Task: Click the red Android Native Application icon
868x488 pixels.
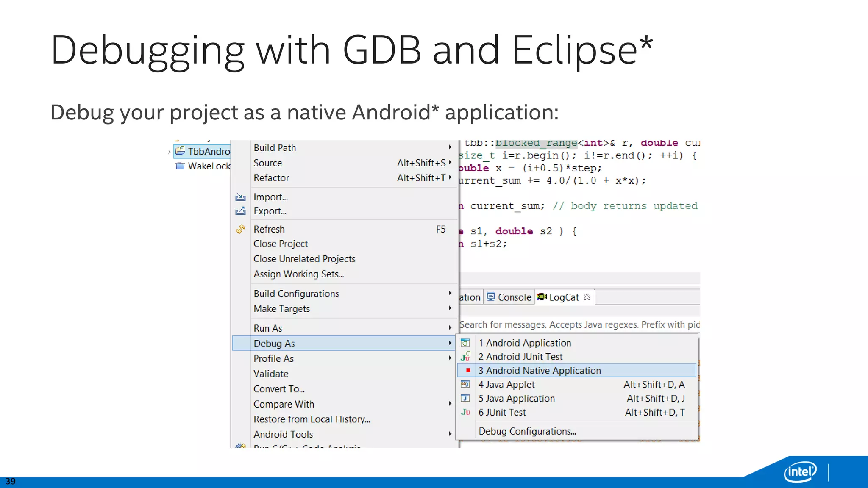Action: 468,370
